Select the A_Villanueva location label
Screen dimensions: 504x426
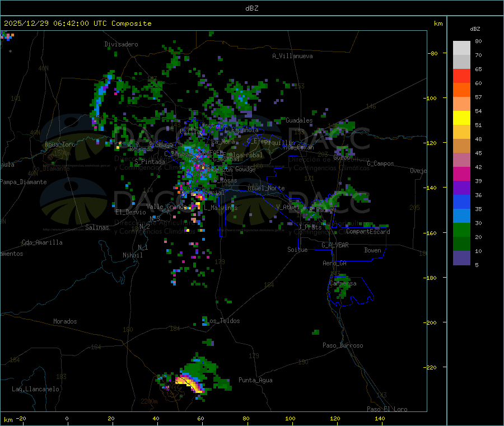click(292, 56)
